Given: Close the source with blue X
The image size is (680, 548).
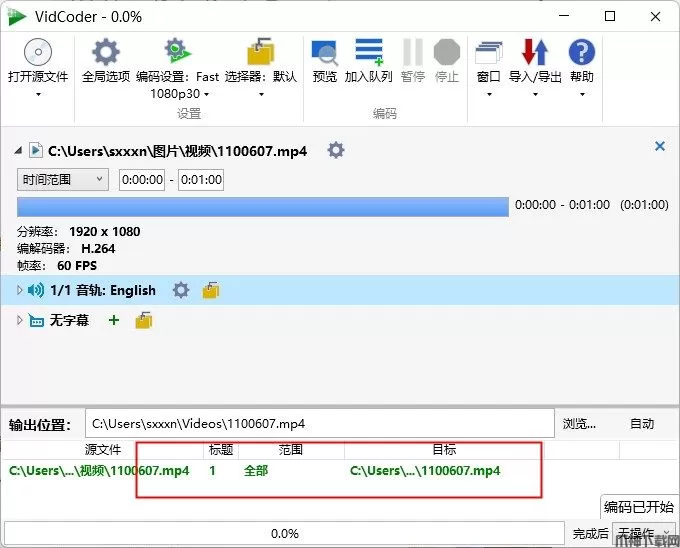Looking at the screenshot, I should (660, 146).
